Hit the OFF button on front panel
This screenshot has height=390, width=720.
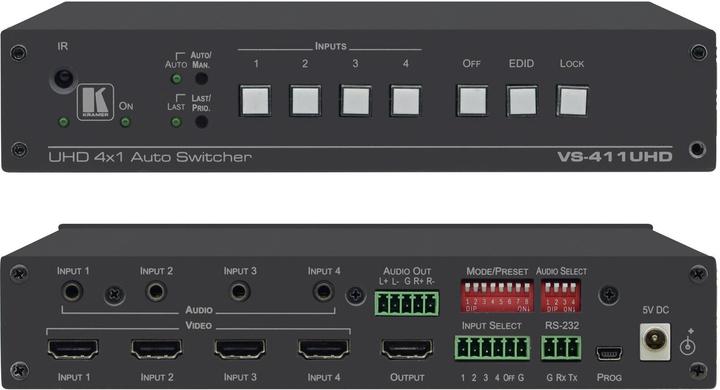(472, 101)
